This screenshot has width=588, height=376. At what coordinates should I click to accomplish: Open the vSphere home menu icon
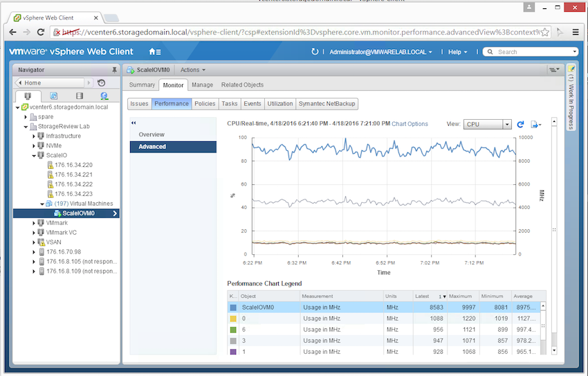click(x=155, y=52)
